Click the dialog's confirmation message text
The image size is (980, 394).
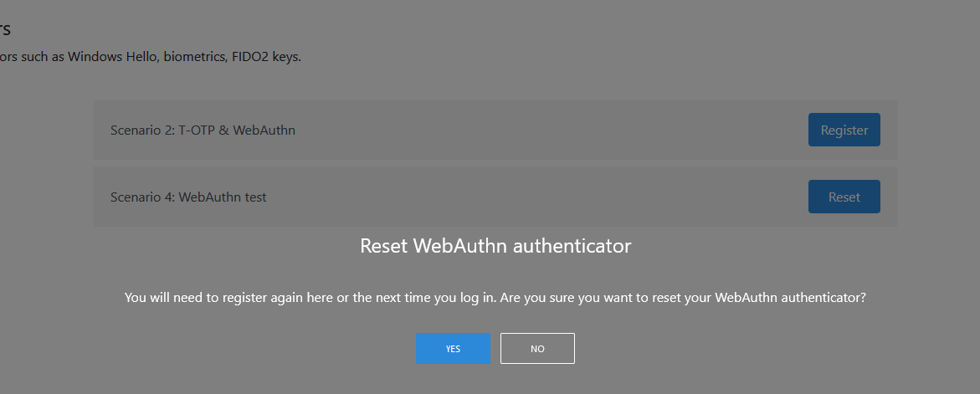pos(495,298)
